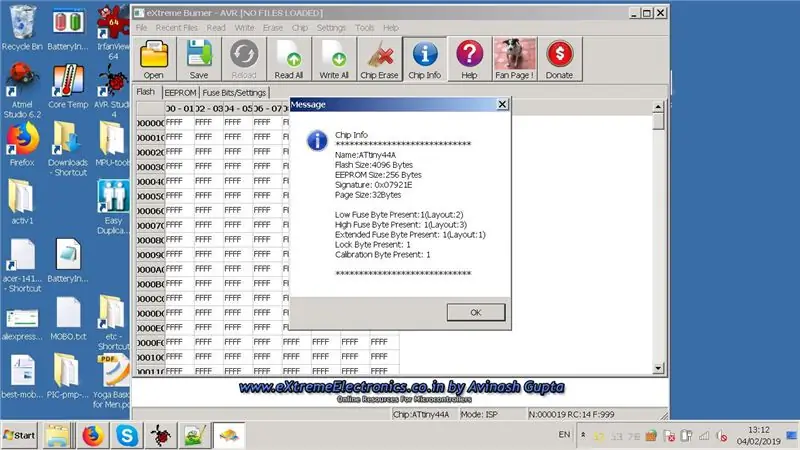Click the Chip Erase broom icon
This screenshot has width=800, height=450.
click(x=379, y=59)
